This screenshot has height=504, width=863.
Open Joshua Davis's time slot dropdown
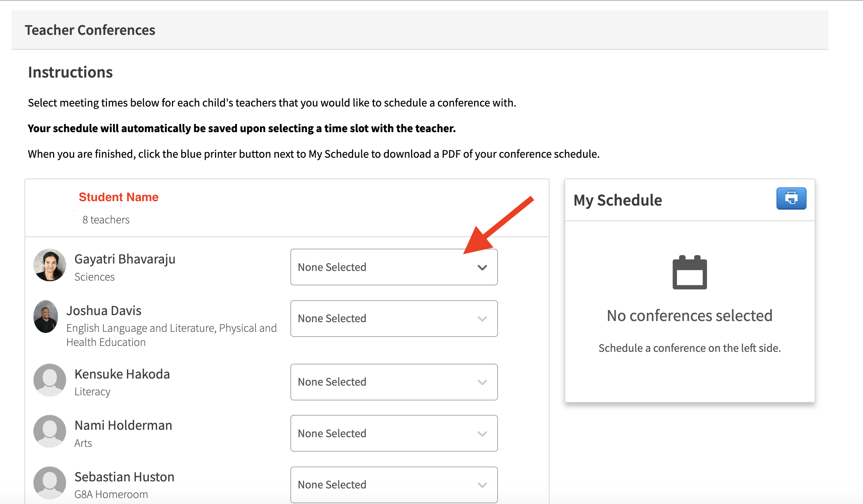(394, 318)
